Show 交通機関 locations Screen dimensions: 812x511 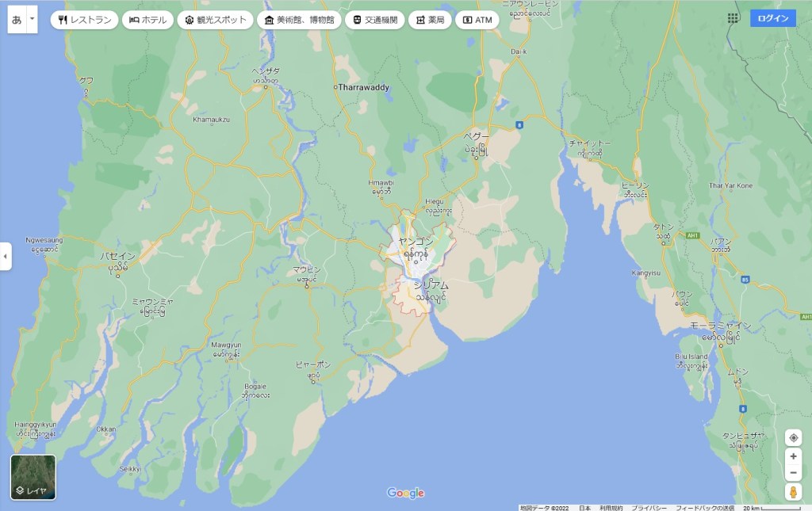click(x=375, y=20)
